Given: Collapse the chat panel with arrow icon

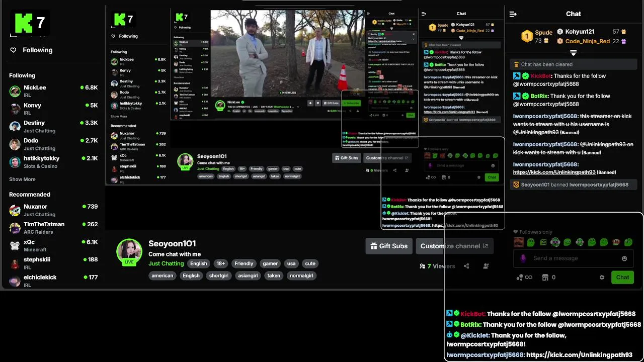Looking at the screenshot, I should tap(513, 14).
